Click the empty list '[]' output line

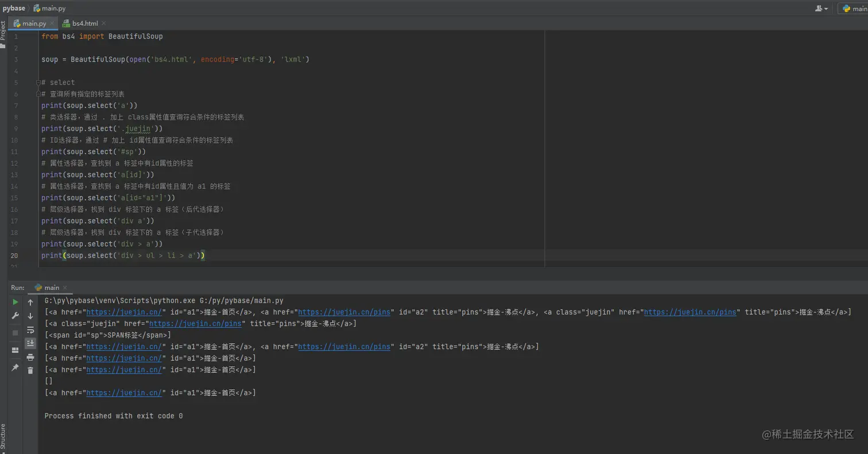click(49, 381)
